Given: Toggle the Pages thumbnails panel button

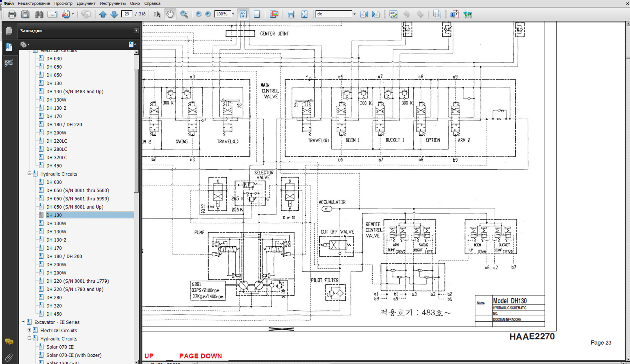Looking at the screenshot, I should (x=9, y=31).
